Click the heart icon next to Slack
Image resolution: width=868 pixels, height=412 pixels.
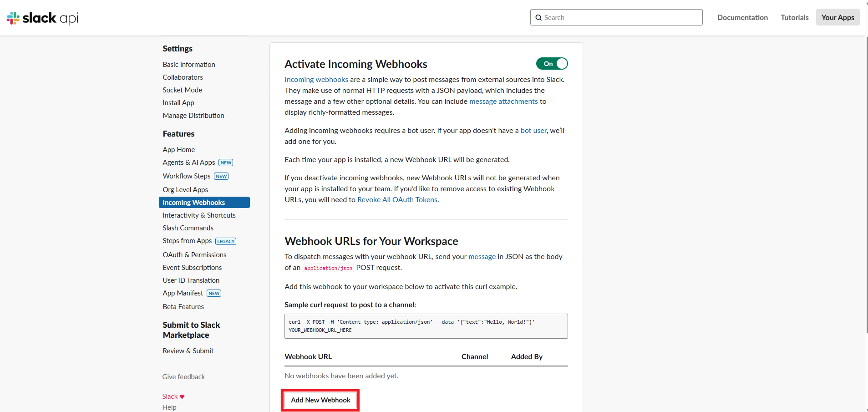point(182,397)
